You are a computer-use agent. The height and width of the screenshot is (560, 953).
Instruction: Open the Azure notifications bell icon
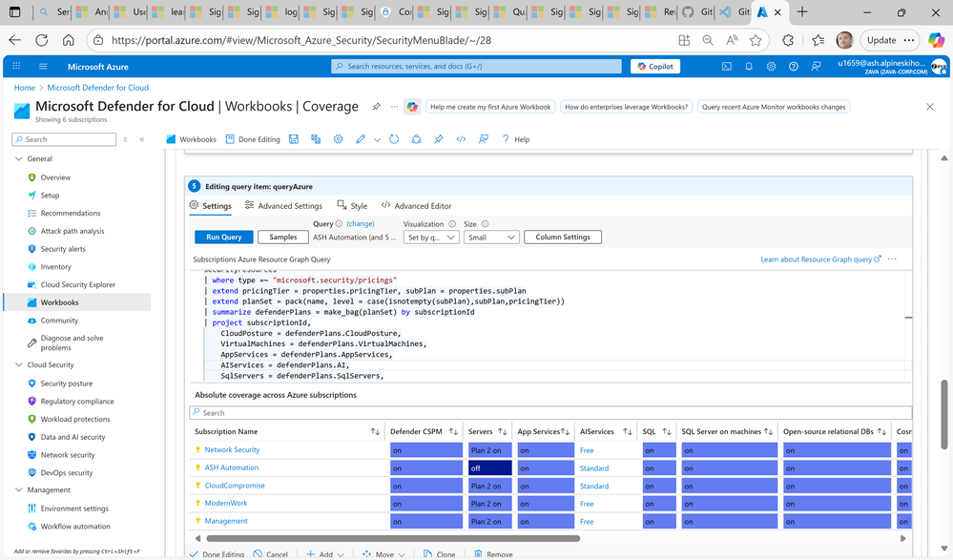coord(749,67)
